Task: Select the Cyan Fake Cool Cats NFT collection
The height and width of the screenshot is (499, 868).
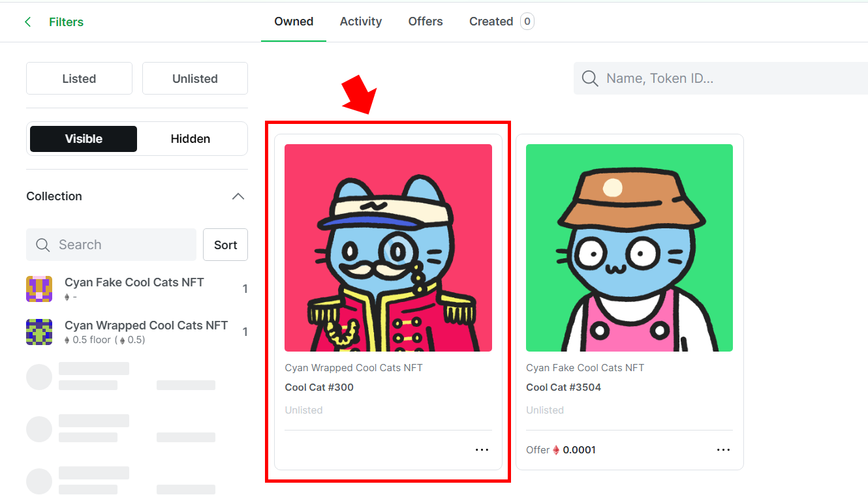Action: coord(137,288)
